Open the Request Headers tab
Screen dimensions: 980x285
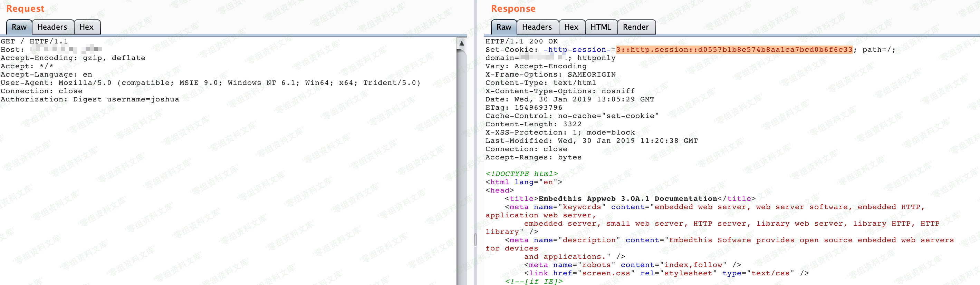tap(52, 27)
